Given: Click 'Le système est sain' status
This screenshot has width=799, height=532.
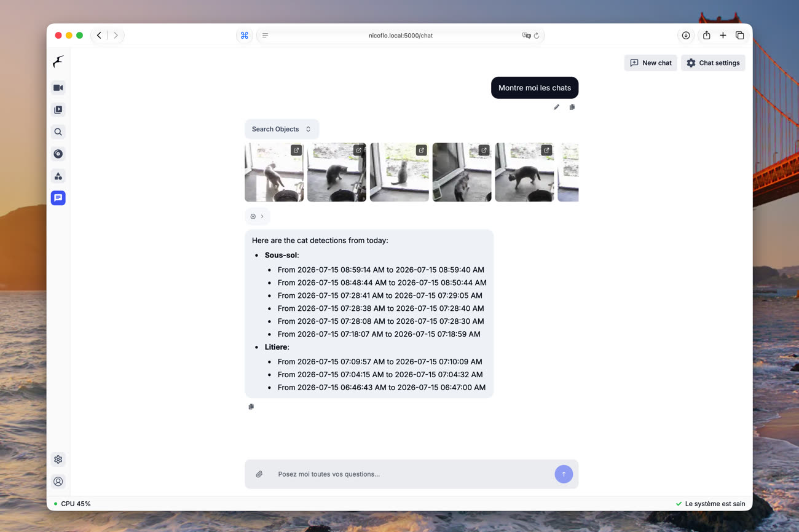Looking at the screenshot, I should click(x=710, y=504).
